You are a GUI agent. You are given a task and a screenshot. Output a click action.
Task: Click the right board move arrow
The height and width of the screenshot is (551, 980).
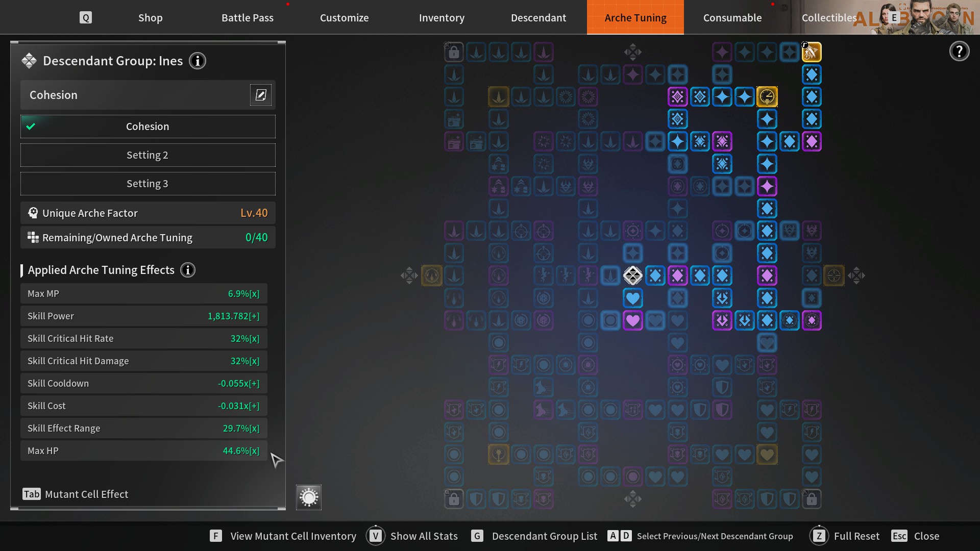pos(856,275)
